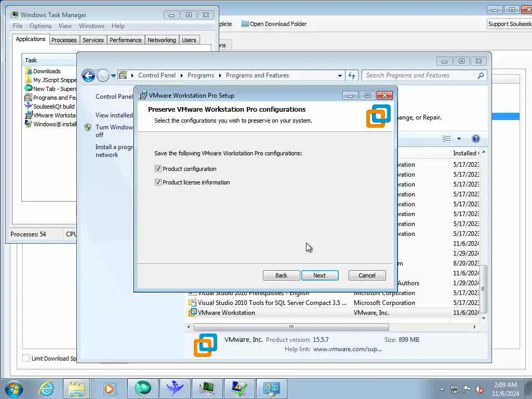The image size is (532, 399).
Task: Expand arrow after Programs breadcrumb
Action: (220, 75)
